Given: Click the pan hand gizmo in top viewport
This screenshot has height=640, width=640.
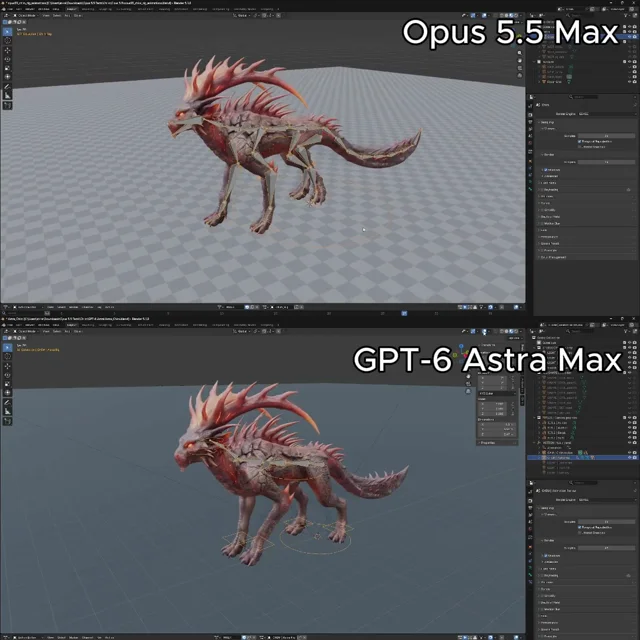Looking at the screenshot, I should [x=520, y=60].
